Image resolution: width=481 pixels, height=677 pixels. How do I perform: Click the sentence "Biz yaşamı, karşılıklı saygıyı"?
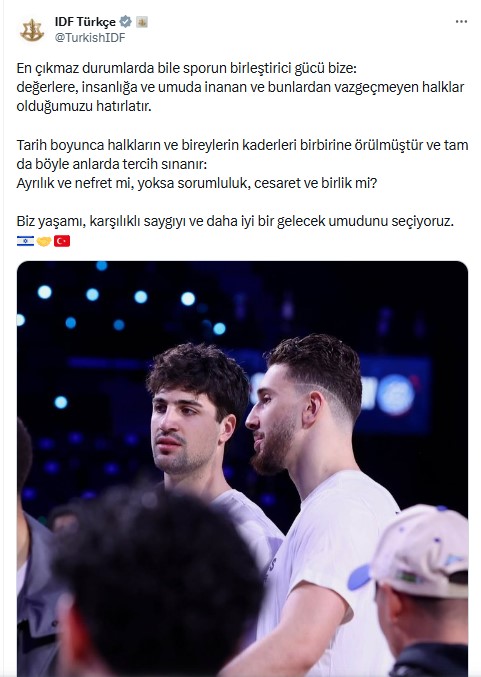pyautogui.click(x=235, y=221)
